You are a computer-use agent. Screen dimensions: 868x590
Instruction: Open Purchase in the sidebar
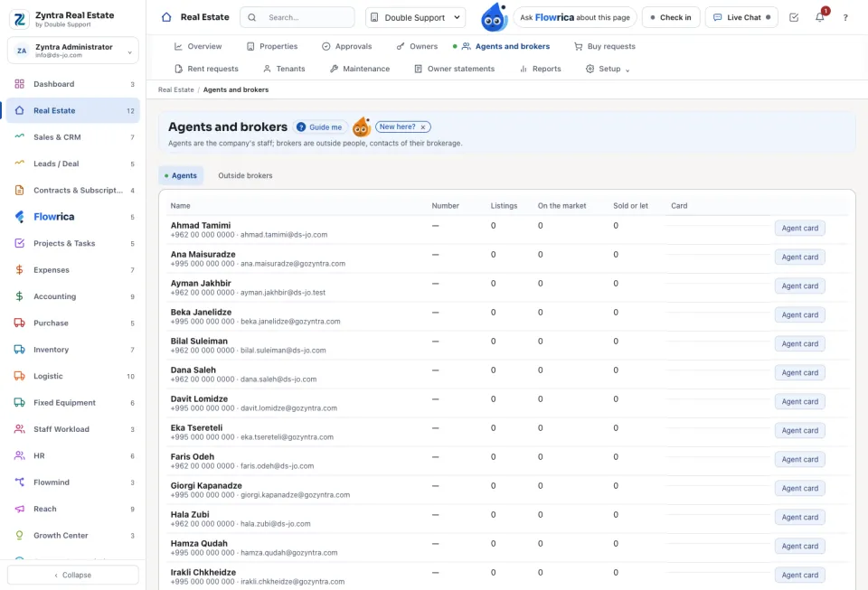(x=73, y=323)
